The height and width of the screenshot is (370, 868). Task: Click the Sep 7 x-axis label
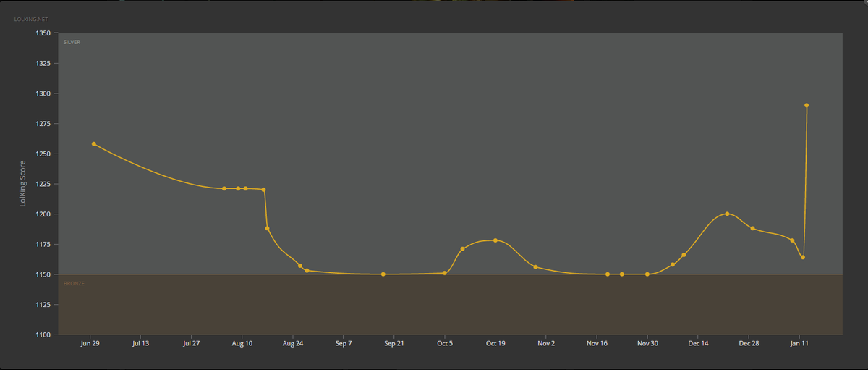pyautogui.click(x=344, y=343)
